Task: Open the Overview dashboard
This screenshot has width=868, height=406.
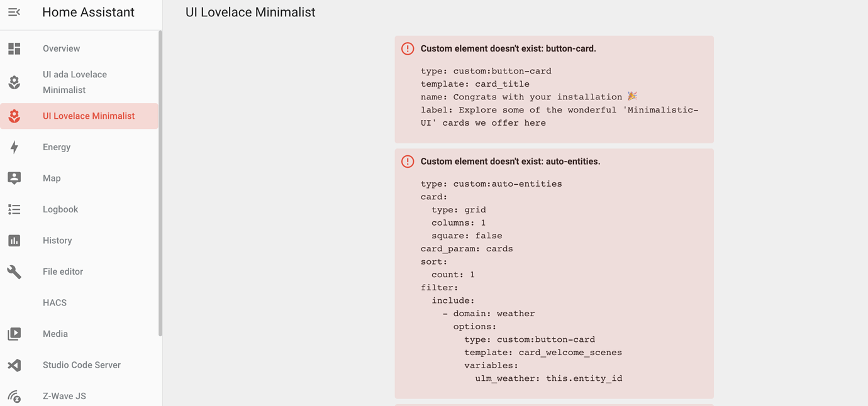Action: point(61,48)
